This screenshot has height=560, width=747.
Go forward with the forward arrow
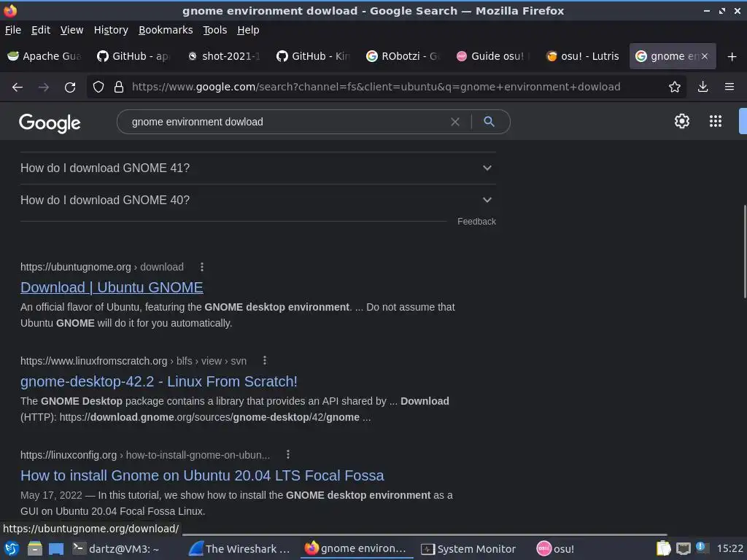pos(43,87)
